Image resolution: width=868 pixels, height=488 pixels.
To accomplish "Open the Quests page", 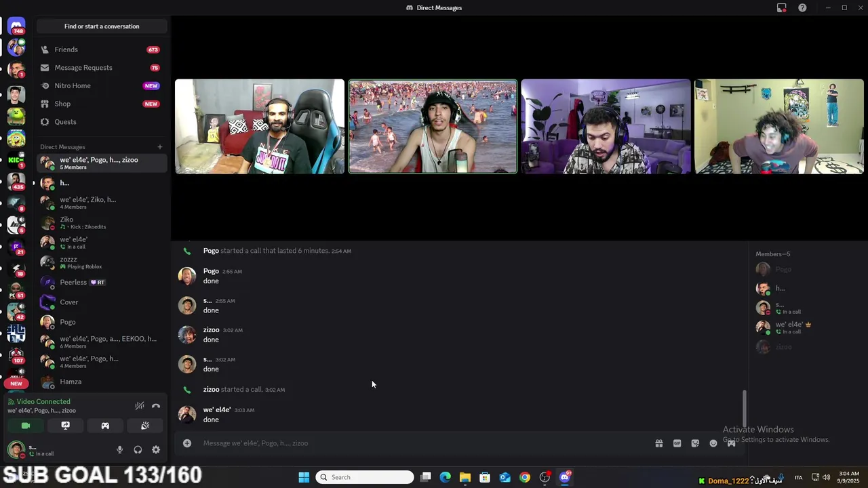I will pyautogui.click(x=102, y=122).
